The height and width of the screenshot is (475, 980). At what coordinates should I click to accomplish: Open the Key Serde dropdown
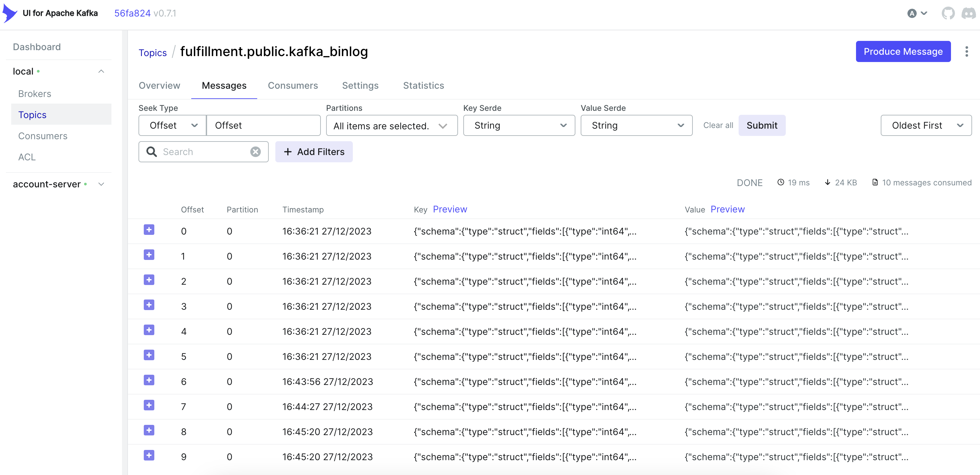(x=519, y=126)
